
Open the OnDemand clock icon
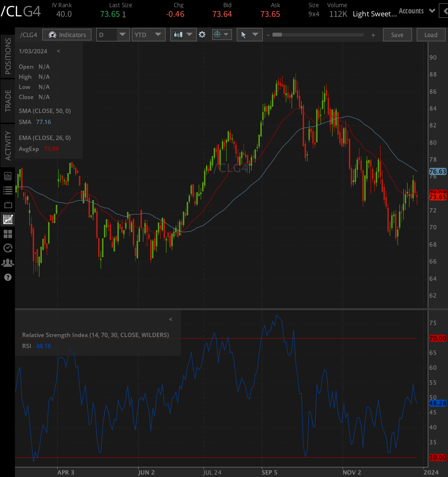(x=7, y=248)
